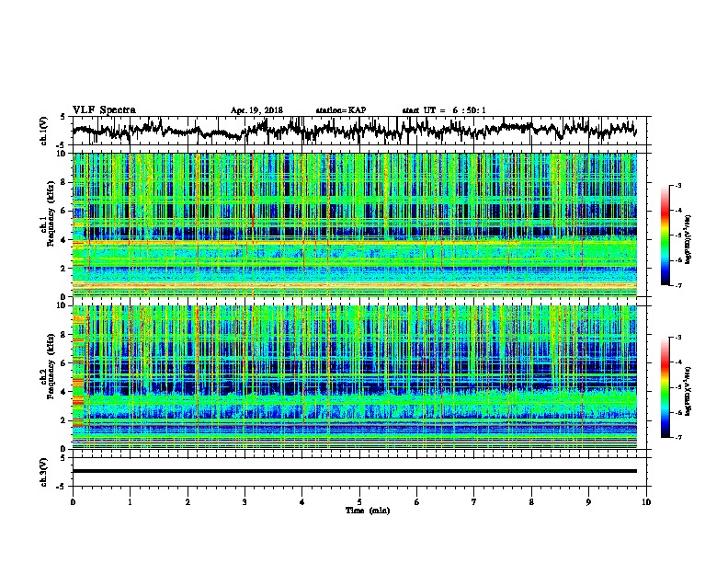This screenshot has height=563, width=728.
Task: Click the lower colorbar log(PSD) unit label
Action: [688, 391]
